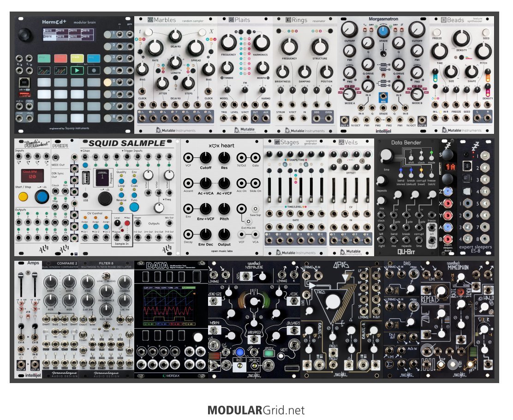Click the SEED button on Beads
The image size is (513, 420).
pos(486,32)
